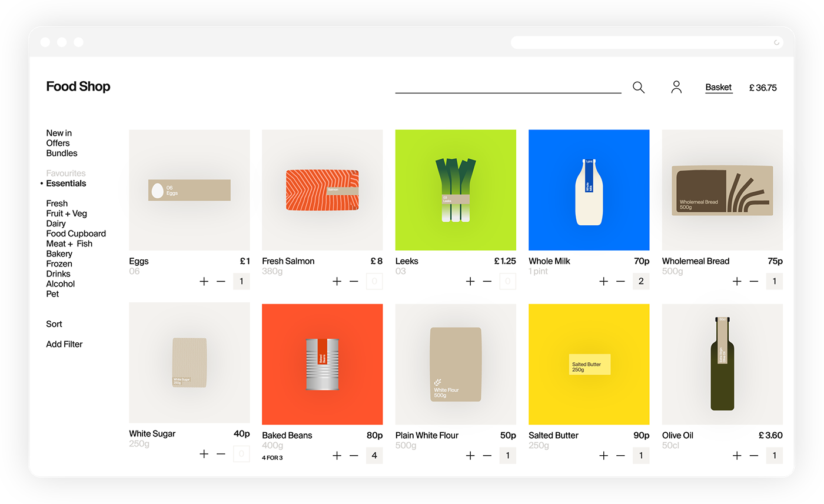Click the Eggs quantity box
This screenshot has height=504, width=824.
pos(241,282)
